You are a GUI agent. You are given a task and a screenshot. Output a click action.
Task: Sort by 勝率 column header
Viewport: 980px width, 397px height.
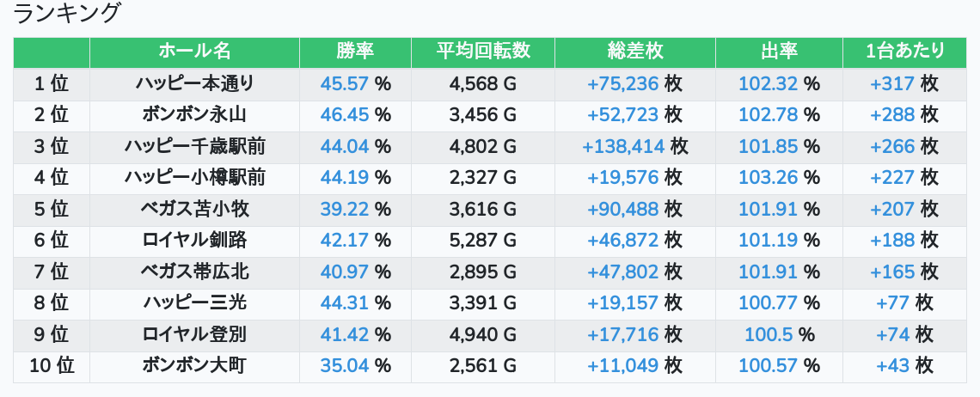click(355, 52)
